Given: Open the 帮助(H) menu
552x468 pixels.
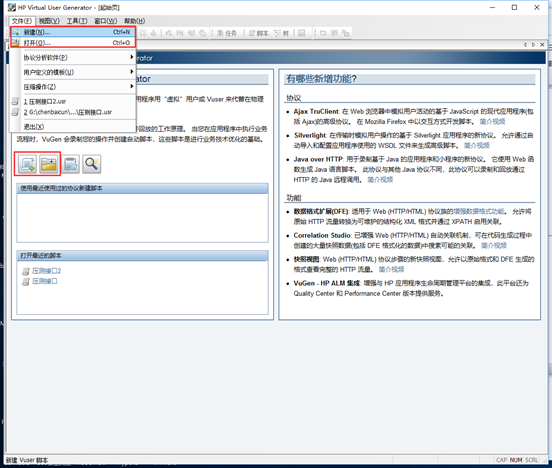Looking at the screenshot, I should click(134, 21).
